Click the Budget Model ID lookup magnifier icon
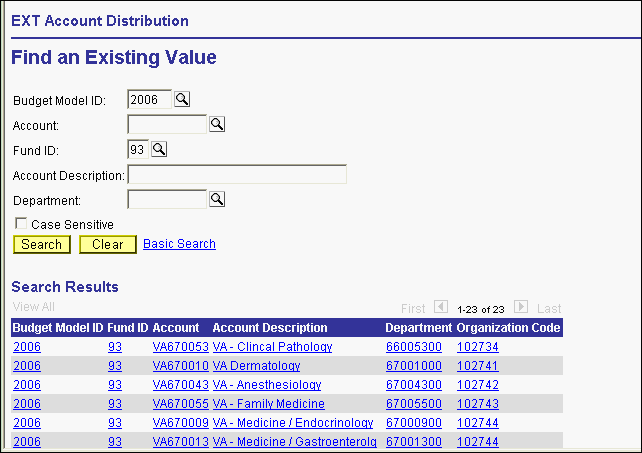Image resolution: width=642 pixels, height=453 pixels. (x=182, y=99)
